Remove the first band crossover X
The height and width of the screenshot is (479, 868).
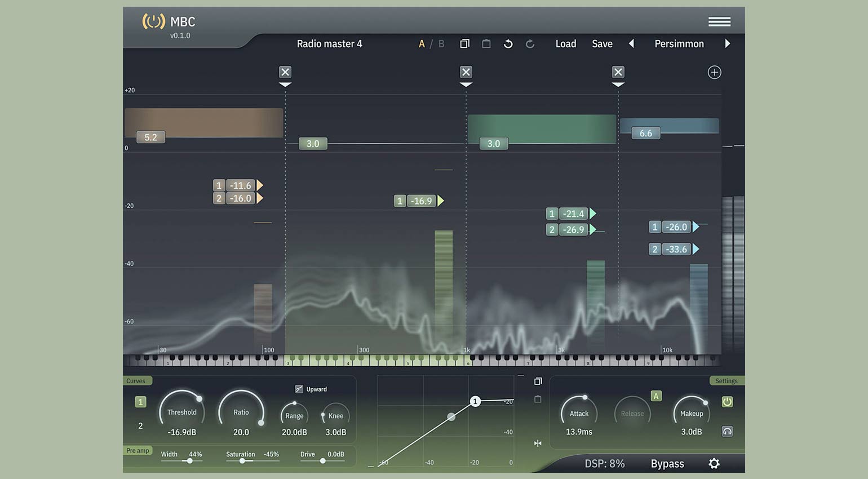pos(285,72)
